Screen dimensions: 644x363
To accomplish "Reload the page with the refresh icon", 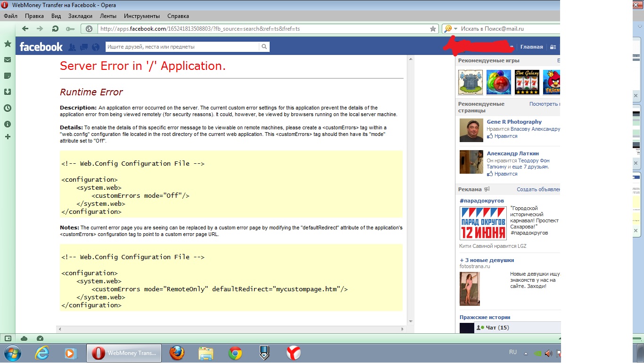I will 55,29.
